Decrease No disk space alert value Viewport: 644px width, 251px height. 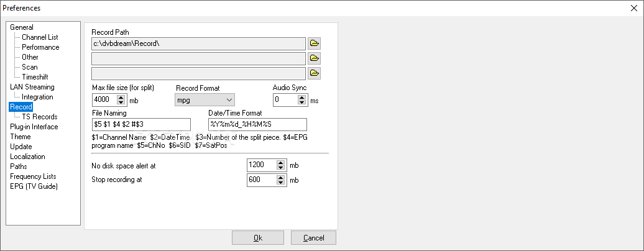pos(280,168)
